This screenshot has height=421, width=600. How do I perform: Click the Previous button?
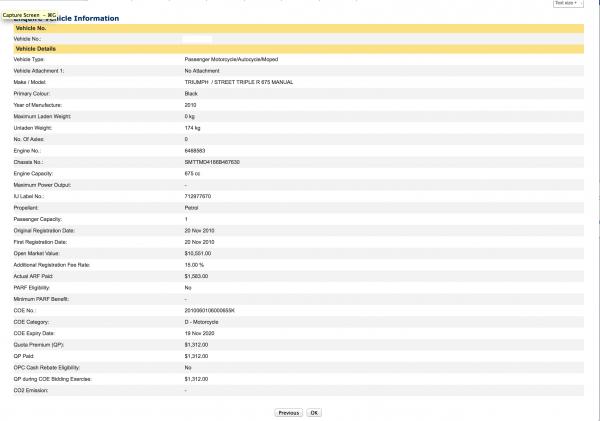coord(289,413)
